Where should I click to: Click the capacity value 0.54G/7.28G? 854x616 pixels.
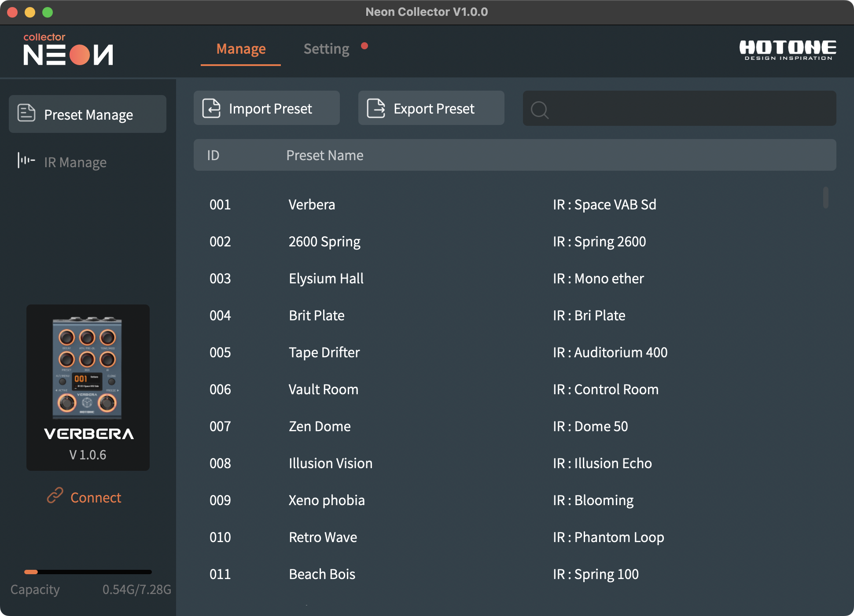pos(137,589)
